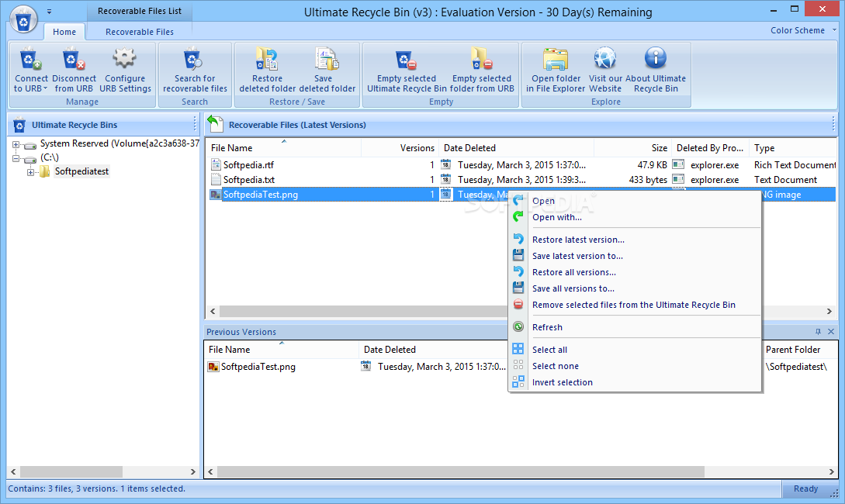Click the Recoverable Files header arrow icon
This screenshot has width=845, height=504.
pyautogui.click(x=215, y=124)
